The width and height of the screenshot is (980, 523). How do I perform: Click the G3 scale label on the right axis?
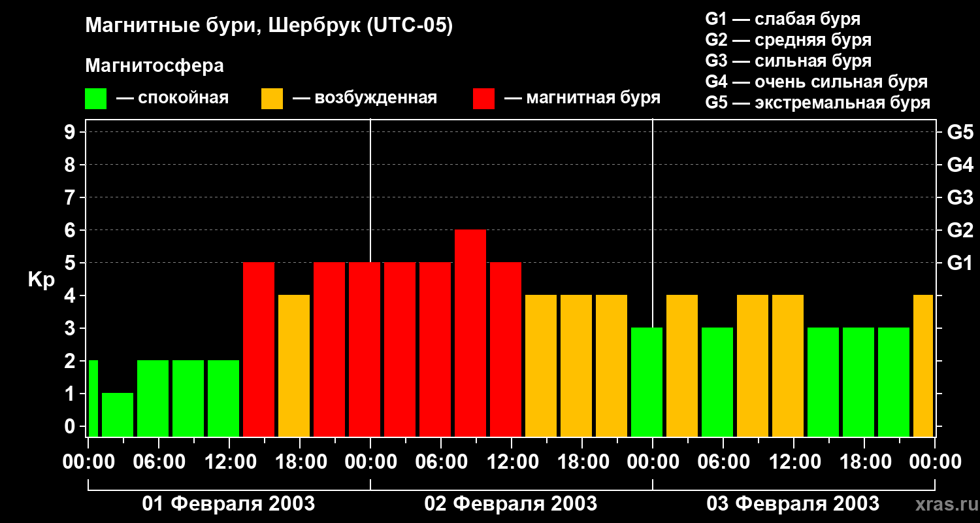[x=960, y=197]
